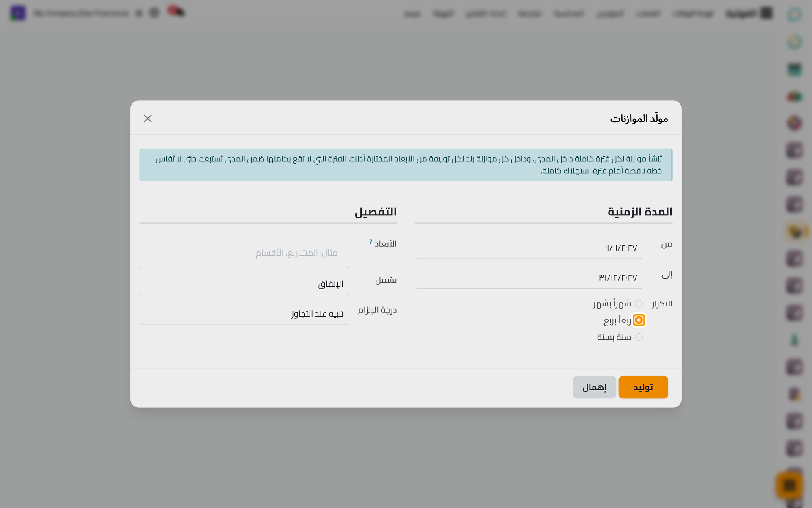The height and width of the screenshot is (508, 812).
Task: Click the يشمل label
Action: coord(386,280)
